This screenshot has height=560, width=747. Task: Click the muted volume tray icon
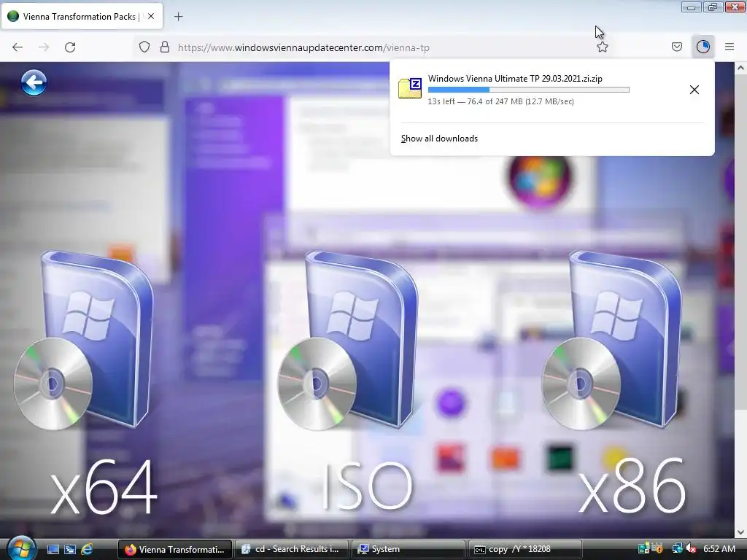[691, 549]
